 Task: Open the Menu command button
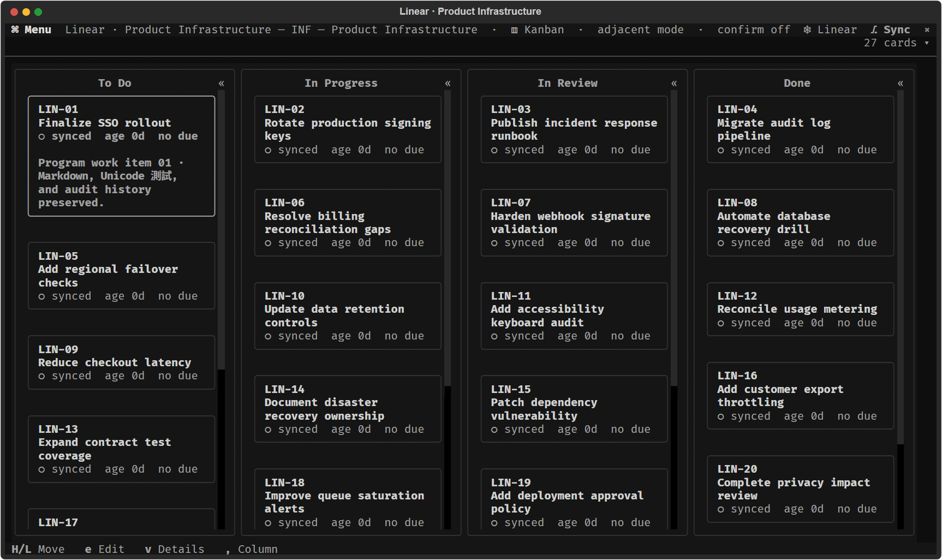pyautogui.click(x=31, y=29)
